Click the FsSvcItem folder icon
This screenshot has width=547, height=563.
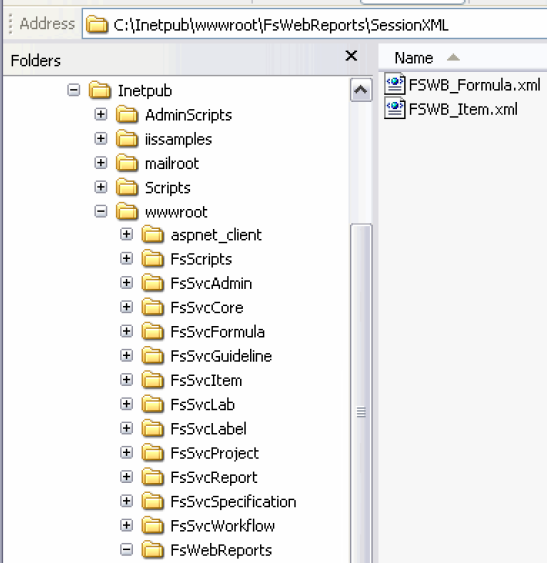tap(153, 380)
